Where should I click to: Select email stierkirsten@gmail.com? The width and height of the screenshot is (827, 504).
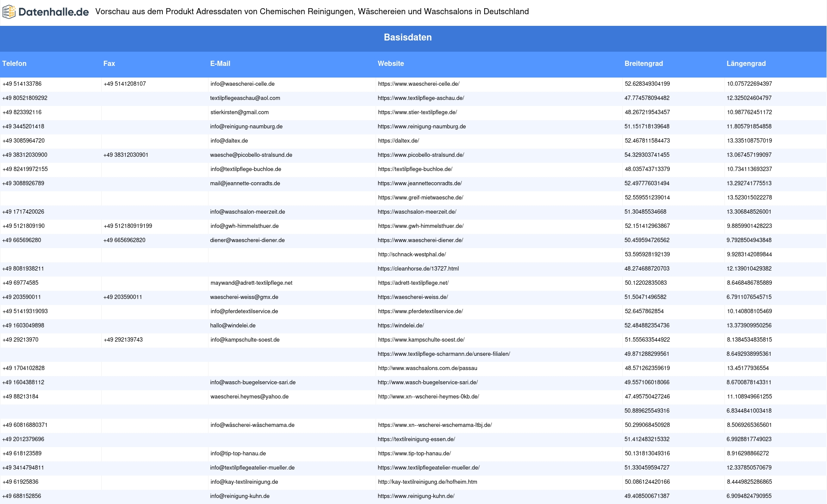pyautogui.click(x=239, y=112)
